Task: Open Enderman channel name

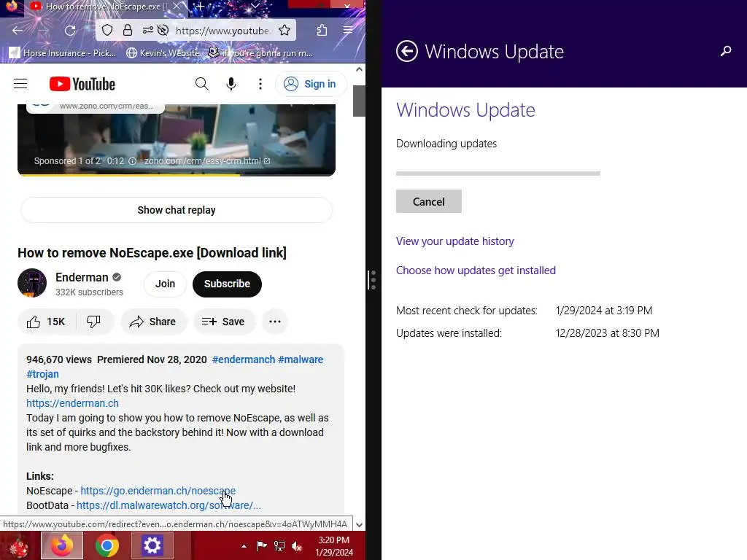Action: pyautogui.click(x=82, y=277)
